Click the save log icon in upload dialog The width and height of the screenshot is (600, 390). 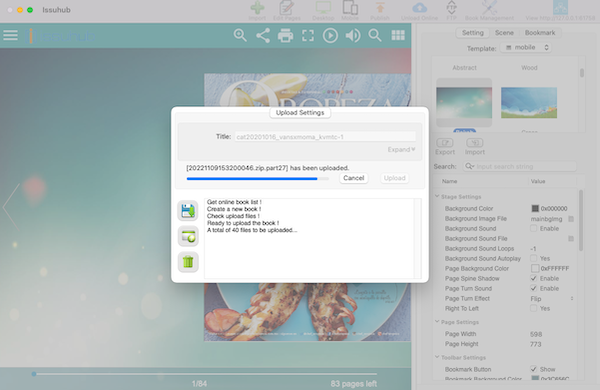coord(188,211)
